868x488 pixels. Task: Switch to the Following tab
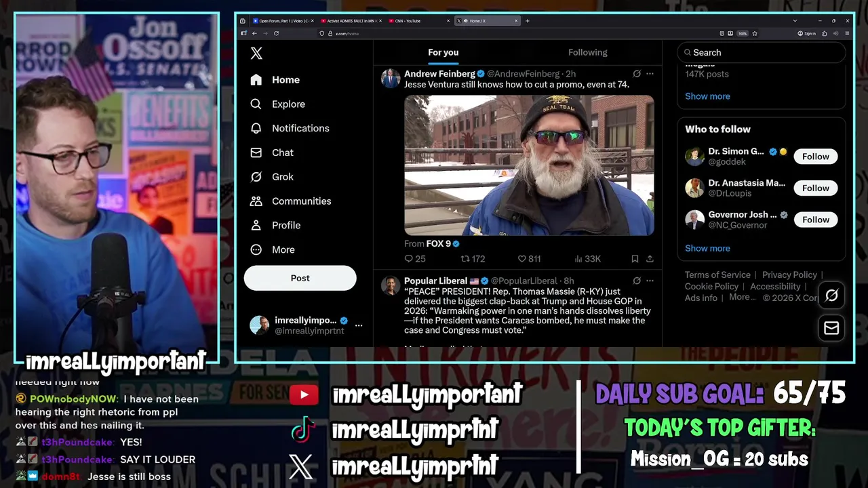[x=587, y=52]
